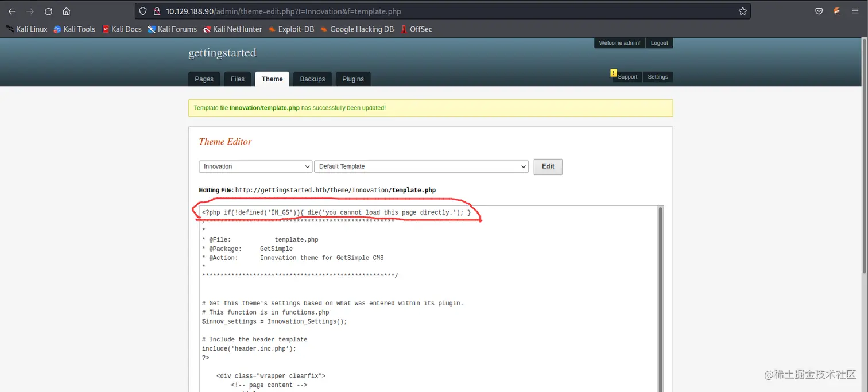Go to browser Home icon

pyautogui.click(x=67, y=11)
